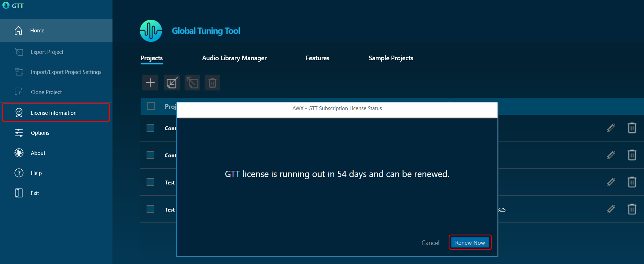This screenshot has width=644, height=264.
Task: Click the Global Tuning Tool logo
Action: (151, 31)
